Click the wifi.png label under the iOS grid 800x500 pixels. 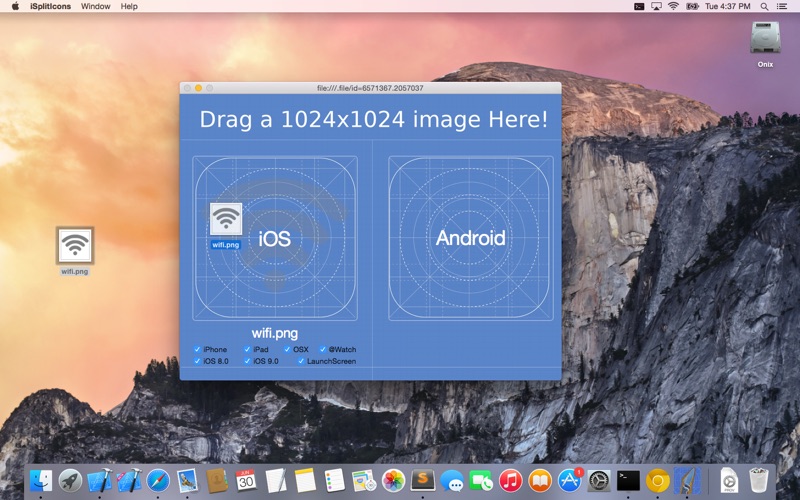coord(274,334)
